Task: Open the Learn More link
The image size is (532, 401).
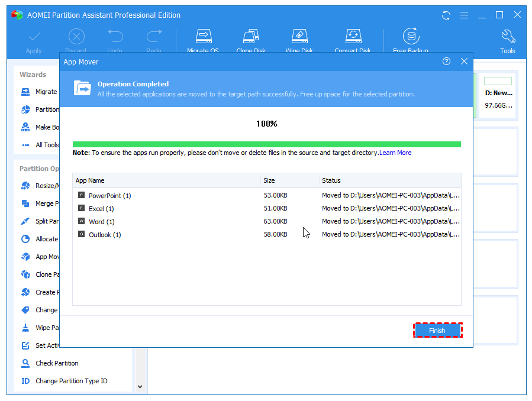Action: (x=395, y=153)
